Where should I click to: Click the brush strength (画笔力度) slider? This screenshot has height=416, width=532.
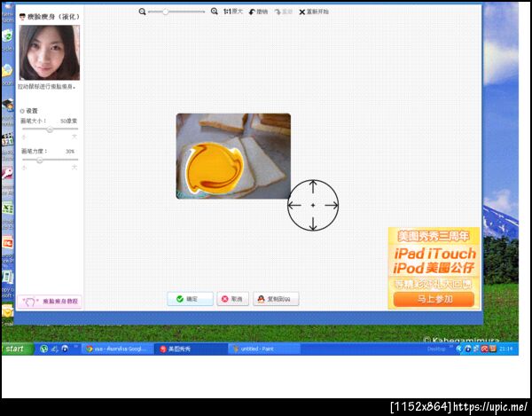(x=50, y=160)
